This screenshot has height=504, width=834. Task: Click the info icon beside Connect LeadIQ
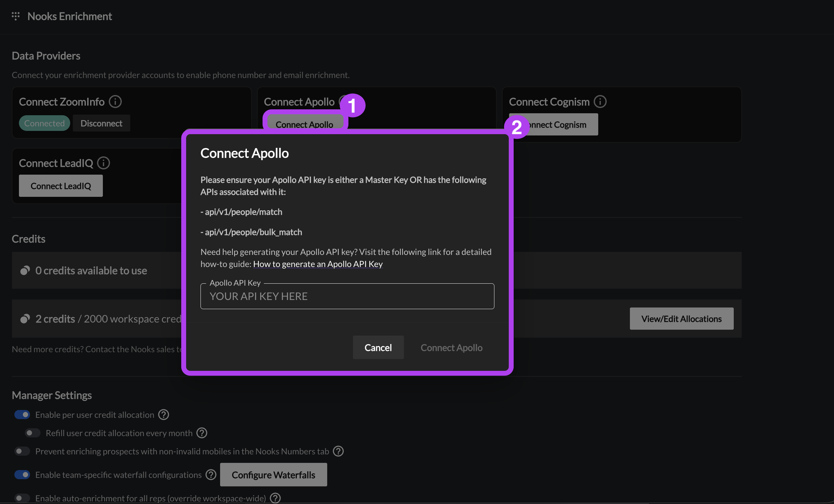104,163
